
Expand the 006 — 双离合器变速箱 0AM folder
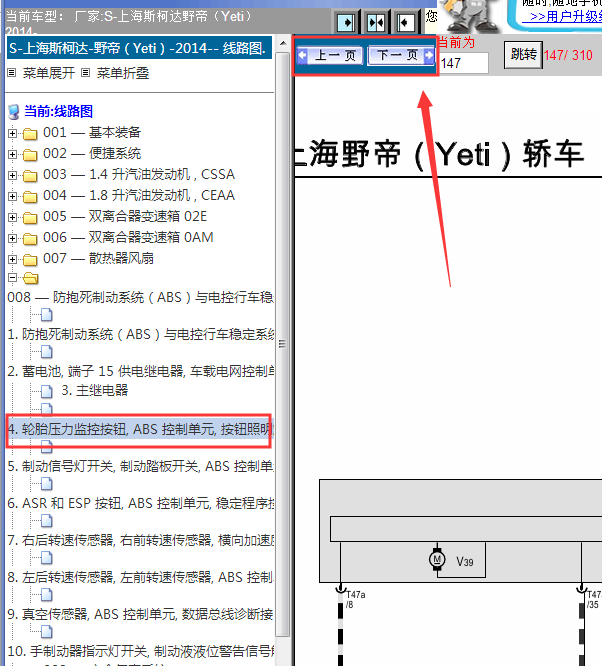[x=12, y=238]
